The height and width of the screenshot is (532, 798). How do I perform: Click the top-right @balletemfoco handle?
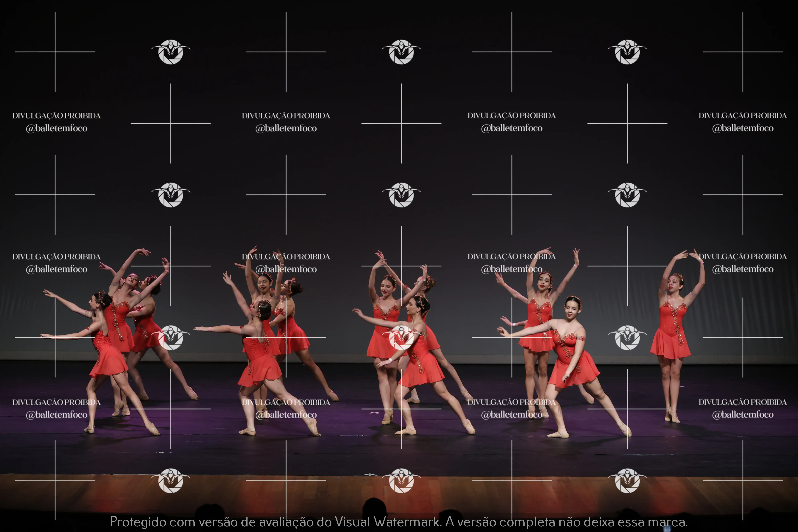(742, 128)
